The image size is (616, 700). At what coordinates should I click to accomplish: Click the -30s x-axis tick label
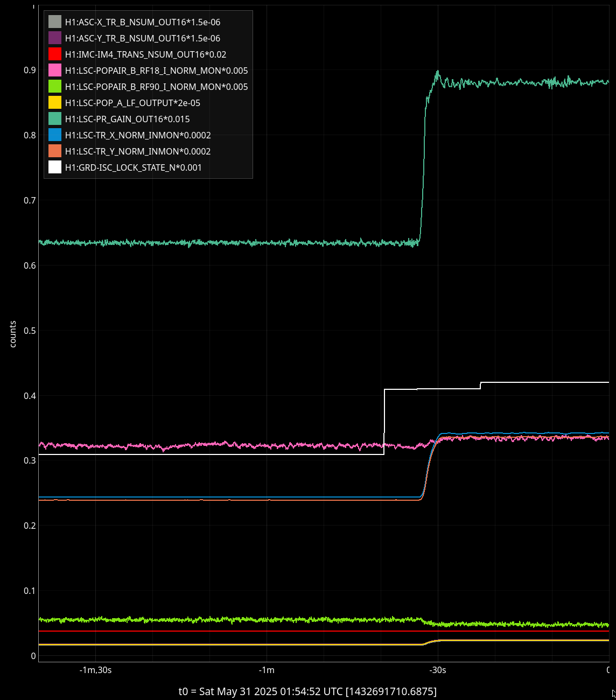[x=438, y=670]
